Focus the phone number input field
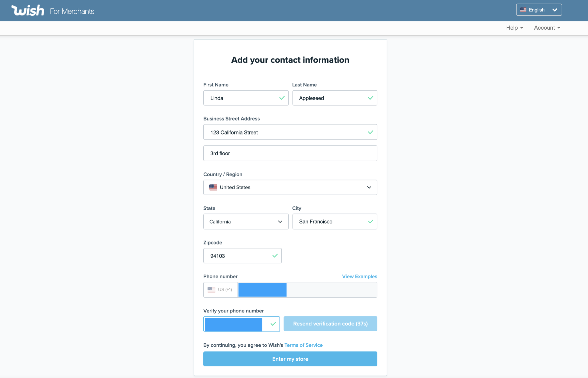The height and width of the screenshot is (378, 588). pos(307,290)
